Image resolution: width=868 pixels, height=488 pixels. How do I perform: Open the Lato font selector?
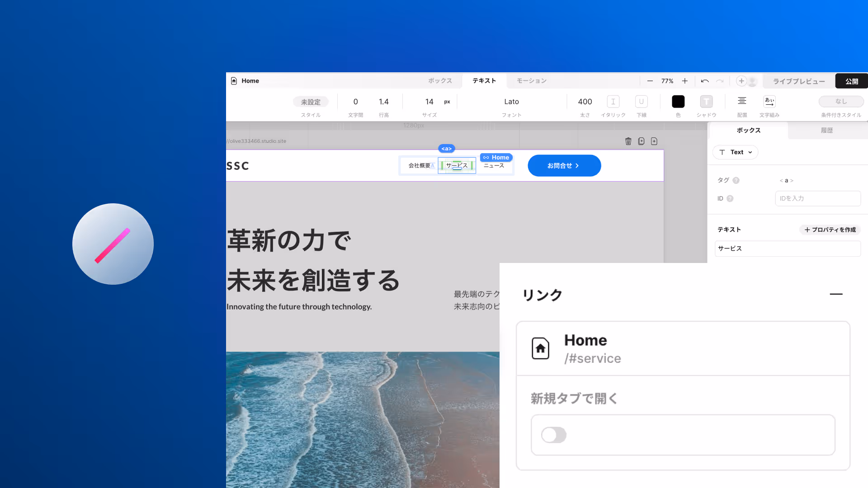(511, 102)
